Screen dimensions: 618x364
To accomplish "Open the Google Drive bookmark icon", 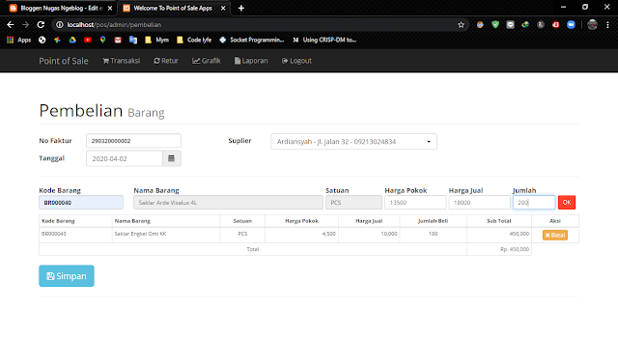I will 72,40.
